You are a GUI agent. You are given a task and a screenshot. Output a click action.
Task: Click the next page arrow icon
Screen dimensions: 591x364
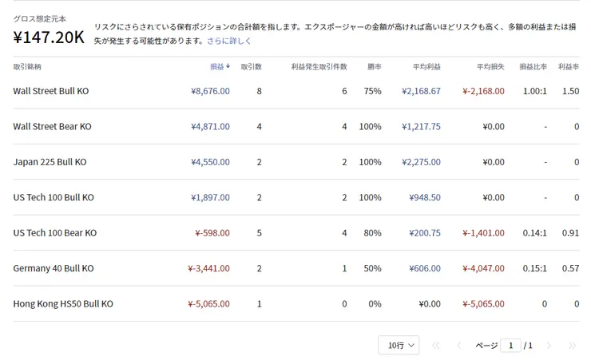tap(549, 346)
